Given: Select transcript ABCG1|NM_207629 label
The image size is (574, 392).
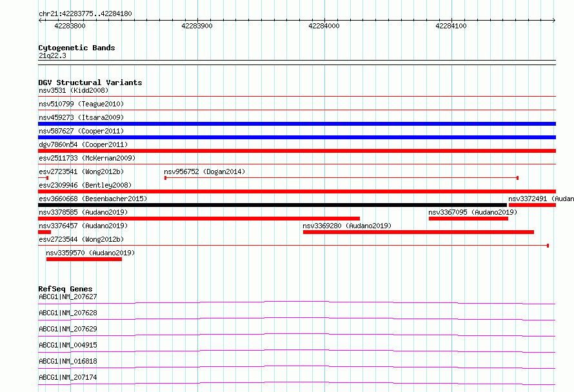Looking at the screenshot, I should click(x=68, y=329).
